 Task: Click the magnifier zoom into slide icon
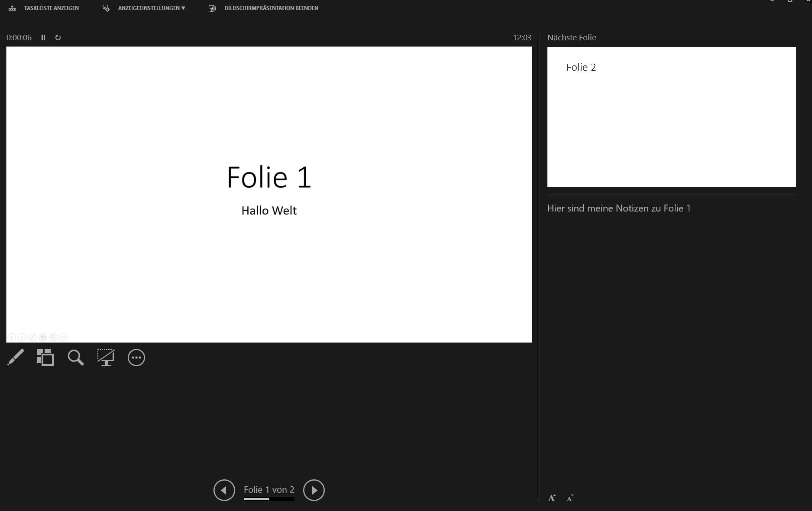[75, 358]
